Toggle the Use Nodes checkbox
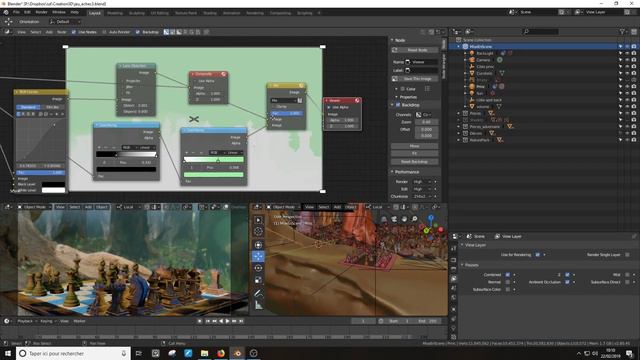640x360 pixels. pos(74,32)
